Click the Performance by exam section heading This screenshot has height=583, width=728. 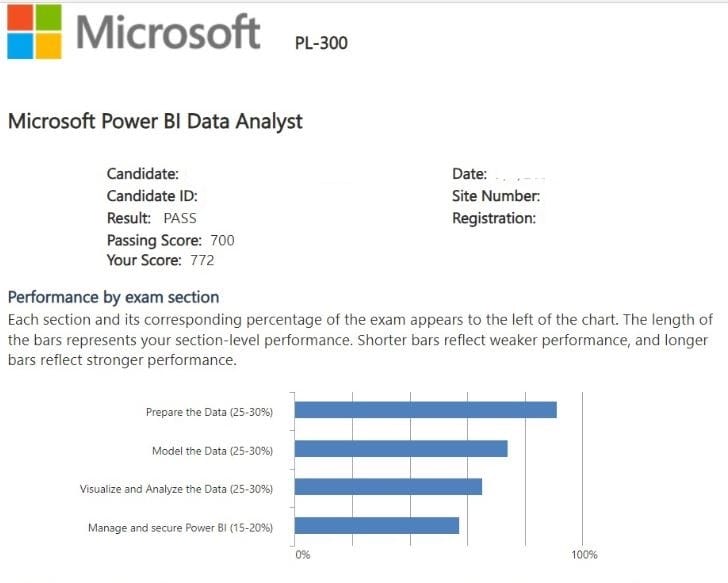point(113,297)
